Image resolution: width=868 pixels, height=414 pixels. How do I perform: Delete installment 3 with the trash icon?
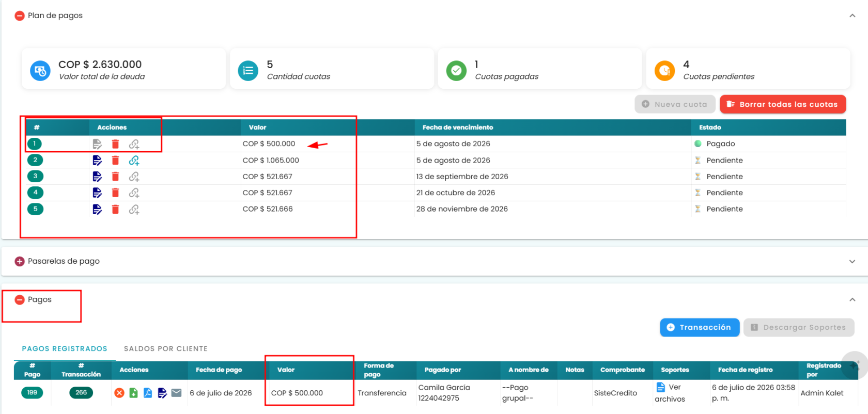(115, 177)
